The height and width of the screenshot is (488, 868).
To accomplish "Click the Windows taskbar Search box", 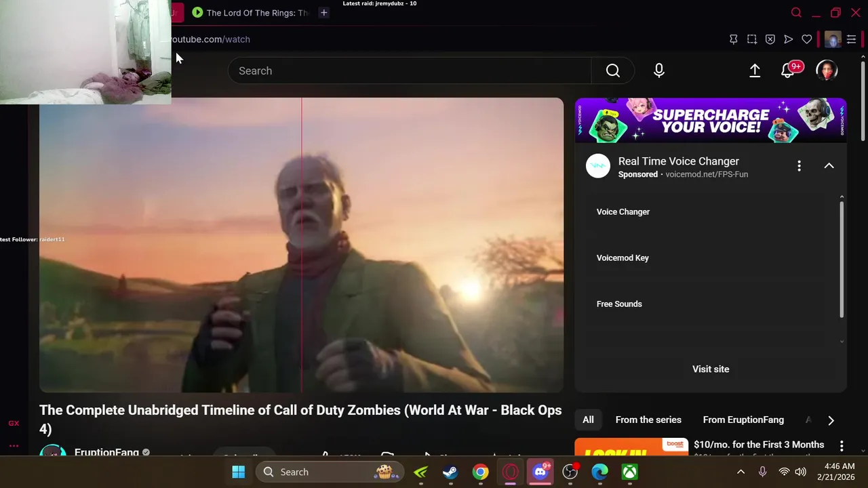I will pyautogui.click(x=330, y=472).
